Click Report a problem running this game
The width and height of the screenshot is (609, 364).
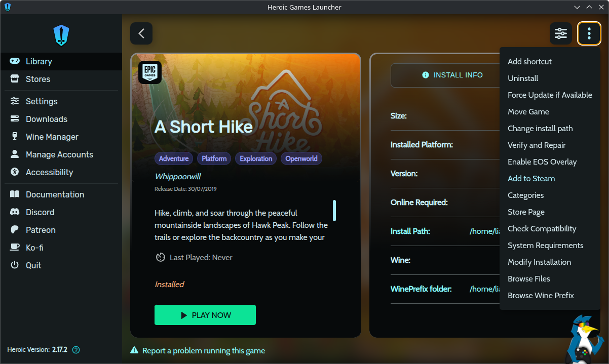click(x=203, y=350)
